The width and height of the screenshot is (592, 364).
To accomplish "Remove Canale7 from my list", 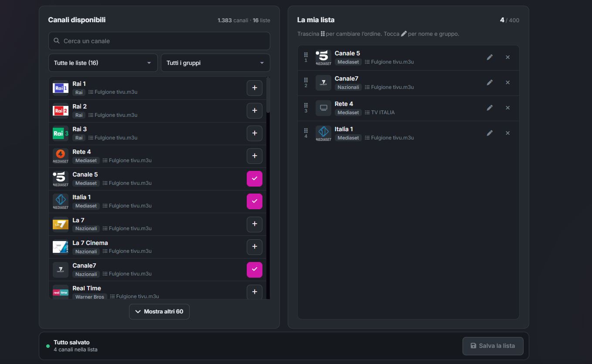I will point(507,82).
